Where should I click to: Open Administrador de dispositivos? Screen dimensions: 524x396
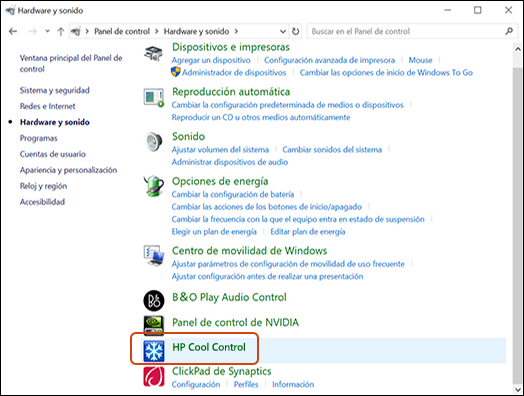(x=234, y=73)
